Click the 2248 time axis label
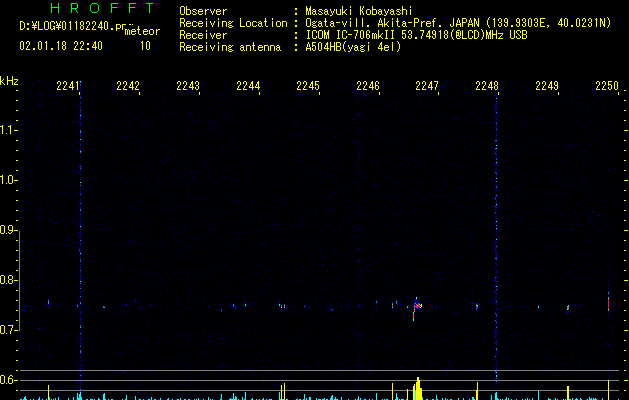 click(x=487, y=85)
